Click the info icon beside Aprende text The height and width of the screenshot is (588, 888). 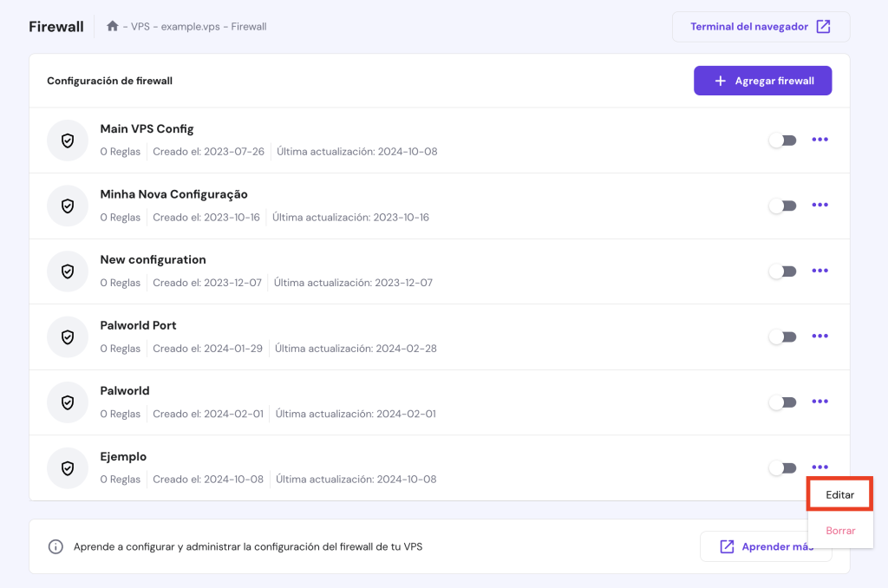coord(55,547)
